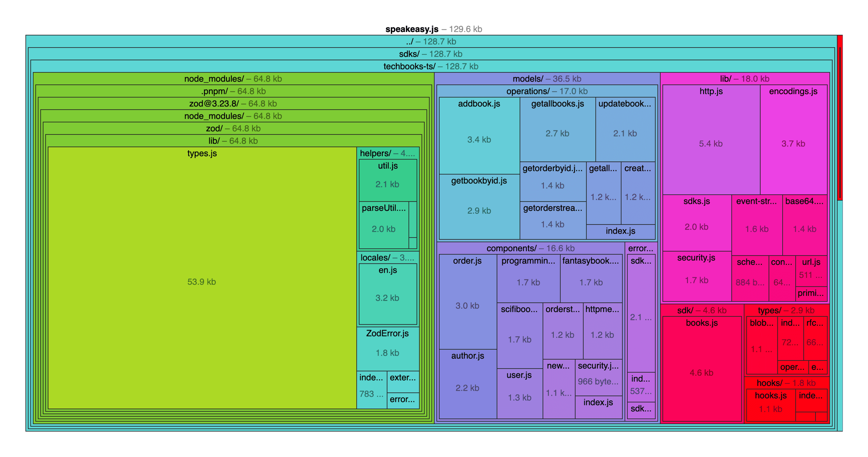Screen dimensions: 868x457
Task: Select the lib/ 18.0 kb header
Action: point(745,79)
